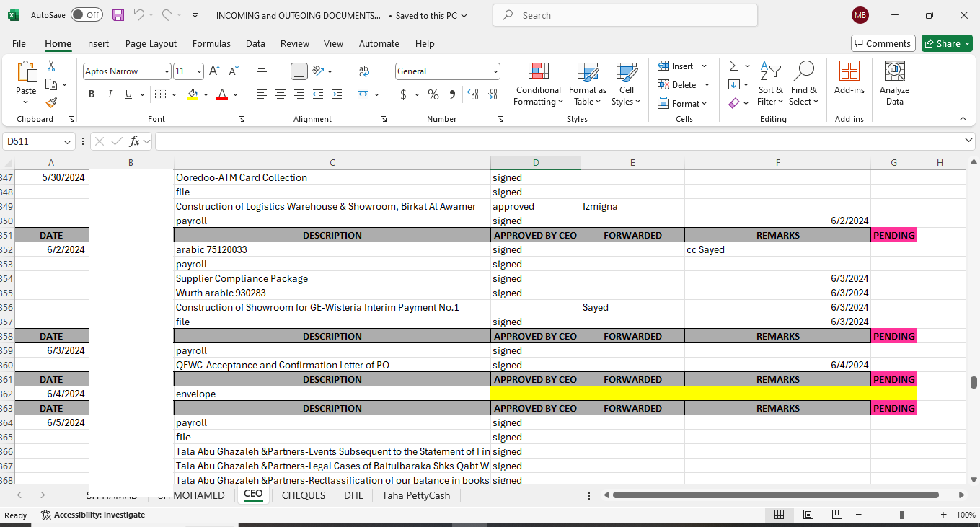The height and width of the screenshot is (527, 980).
Task: Collapse the ribbon
Action: tap(963, 119)
